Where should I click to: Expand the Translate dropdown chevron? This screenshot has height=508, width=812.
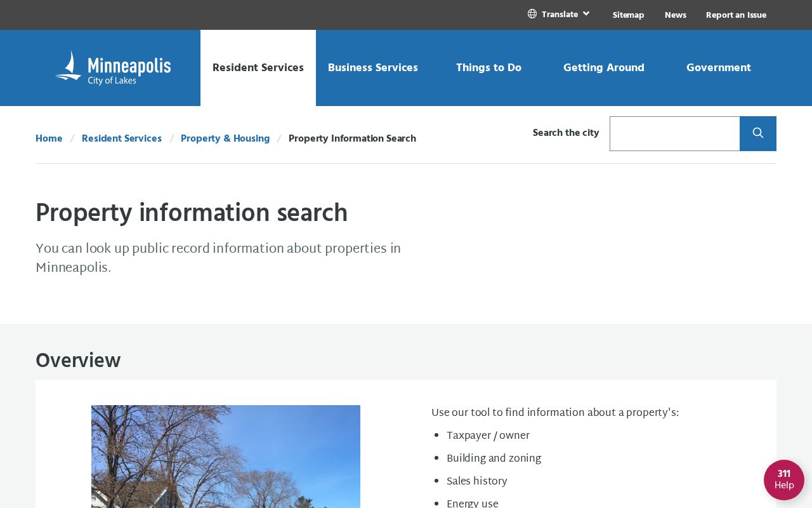pos(586,13)
